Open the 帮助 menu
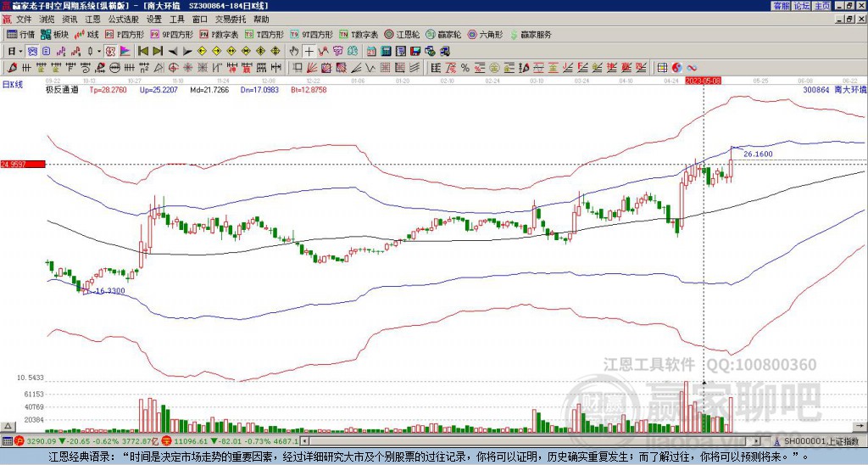The image size is (868, 465). pyautogui.click(x=261, y=20)
